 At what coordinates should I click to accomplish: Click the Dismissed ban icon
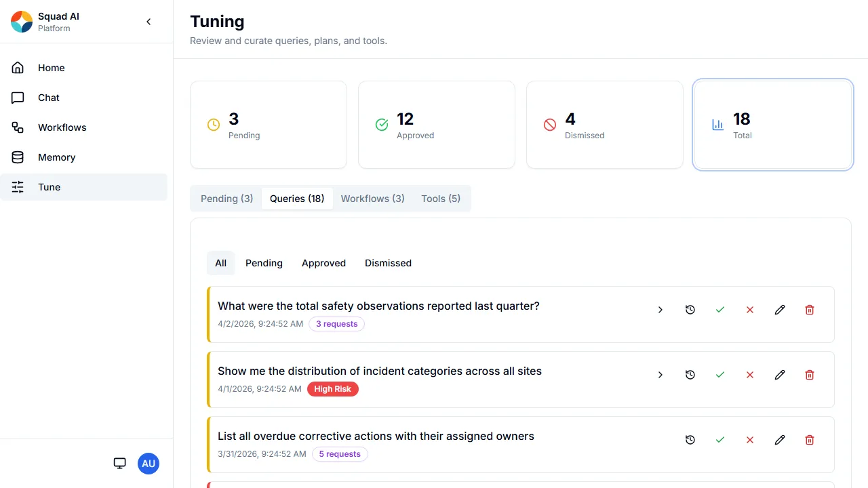[550, 125]
